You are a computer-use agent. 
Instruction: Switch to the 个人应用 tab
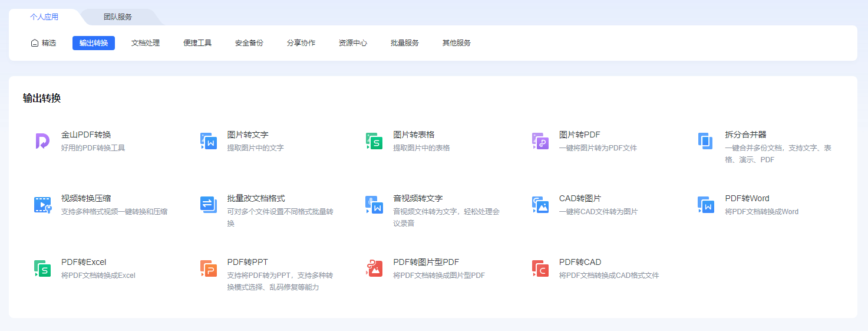(44, 17)
